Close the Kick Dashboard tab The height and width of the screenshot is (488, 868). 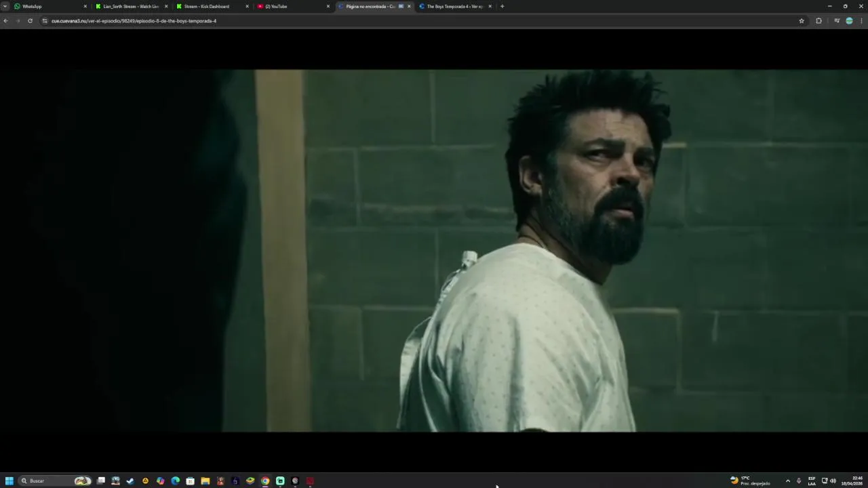[x=247, y=6]
